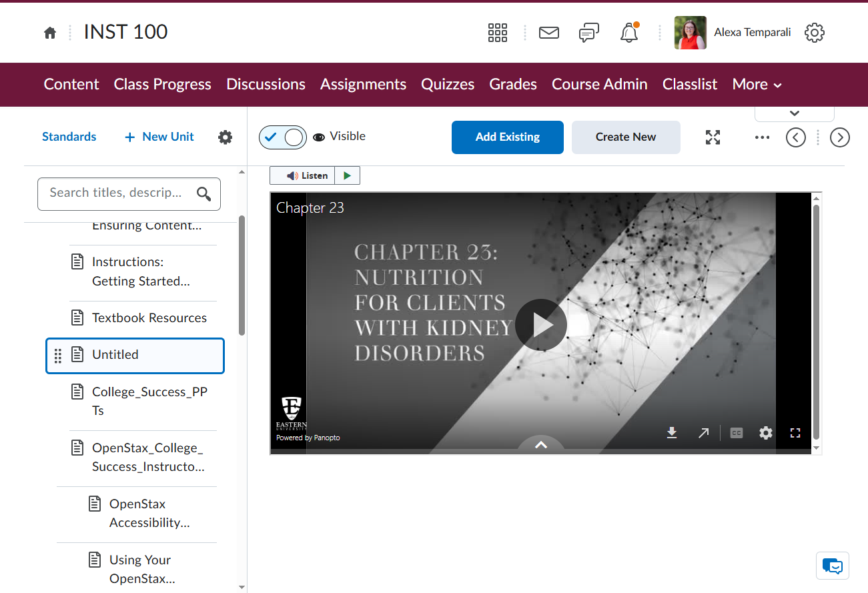This screenshot has height=593, width=868.
Task: Grab the Untitled item drag handle
Action: click(57, 356)
